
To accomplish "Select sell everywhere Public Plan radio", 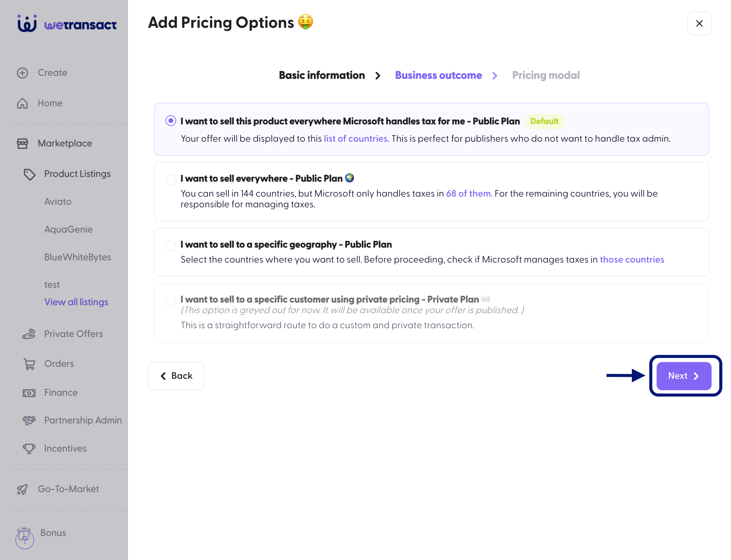I will click(x=171, y=180).
